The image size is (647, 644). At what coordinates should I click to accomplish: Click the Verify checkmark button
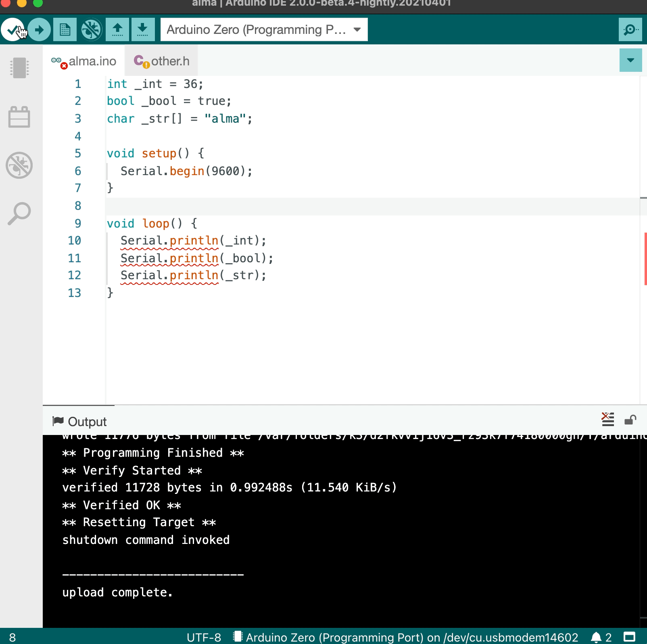(13, 29)
